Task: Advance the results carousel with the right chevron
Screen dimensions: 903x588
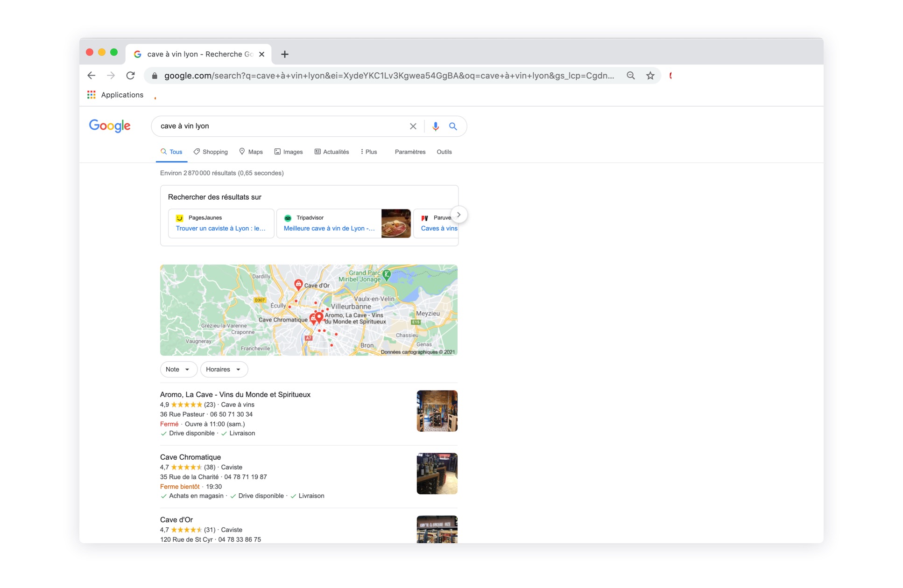Action: [459, 215]
